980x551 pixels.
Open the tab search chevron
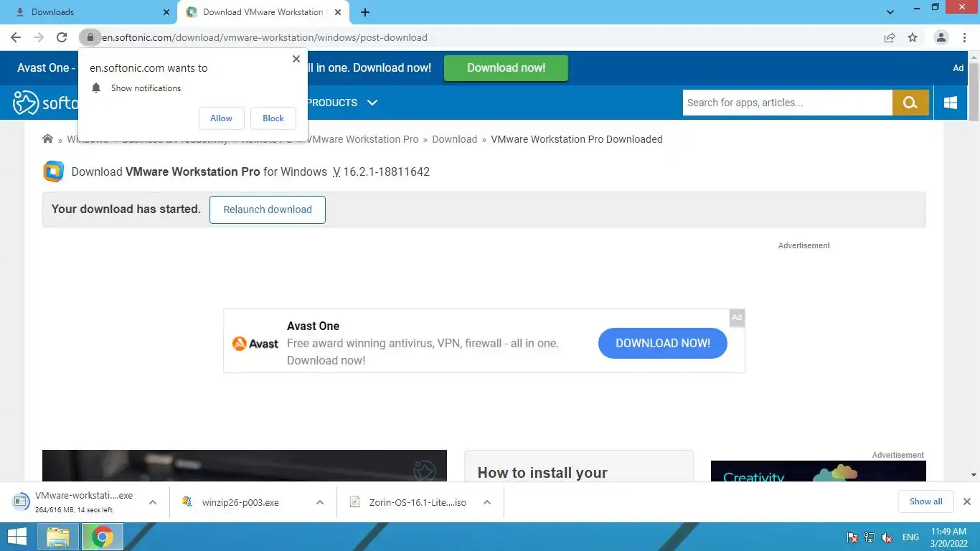point(890,12)
